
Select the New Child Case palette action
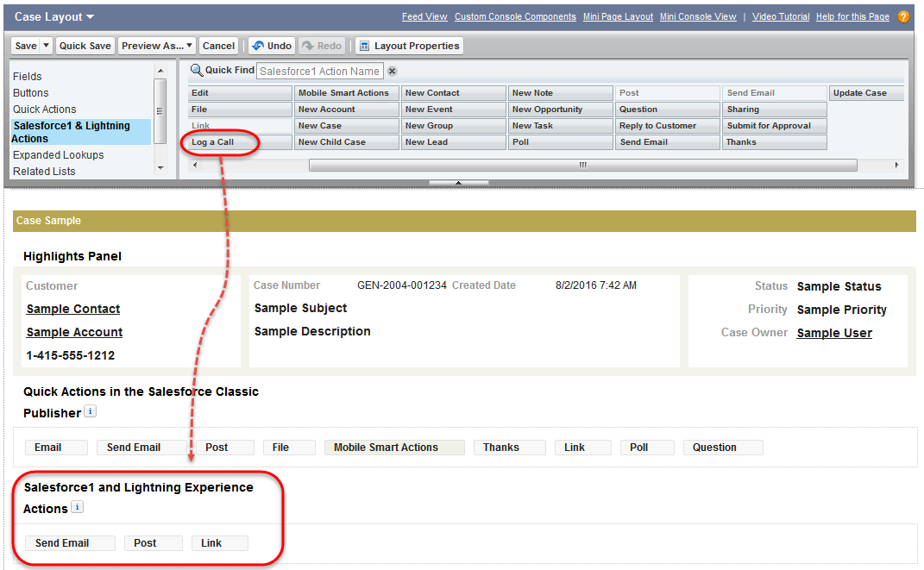point(347,142)
